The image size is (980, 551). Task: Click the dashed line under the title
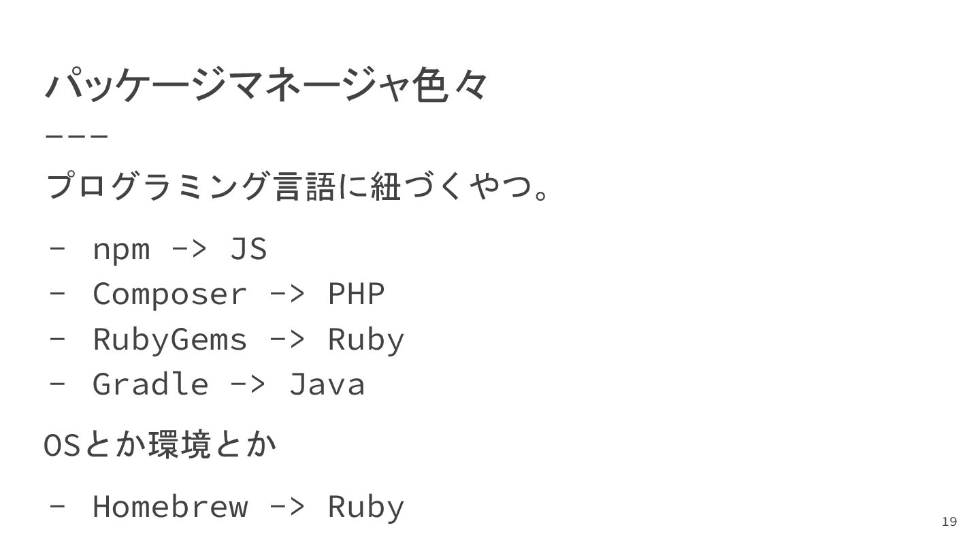point(76,135)
